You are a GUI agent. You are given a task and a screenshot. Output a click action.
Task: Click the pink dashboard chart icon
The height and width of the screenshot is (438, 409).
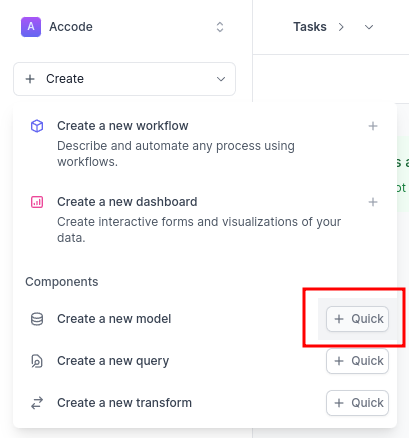(x=37, y=202)
